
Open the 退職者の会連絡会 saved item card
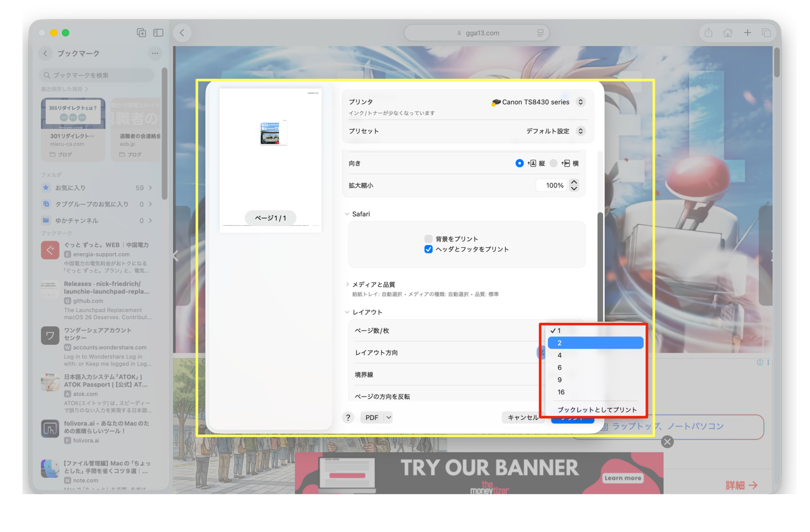pyautogui.click(x=136, y=129)
